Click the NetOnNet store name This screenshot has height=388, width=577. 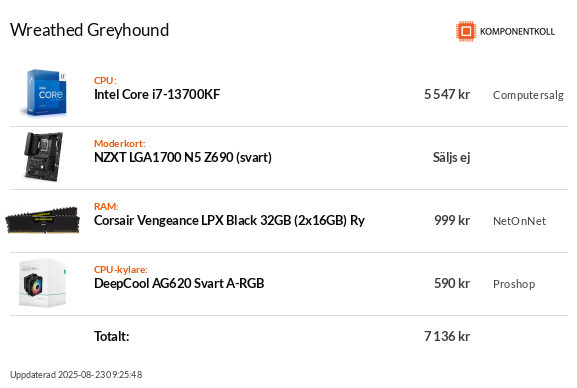click(519, 221)
